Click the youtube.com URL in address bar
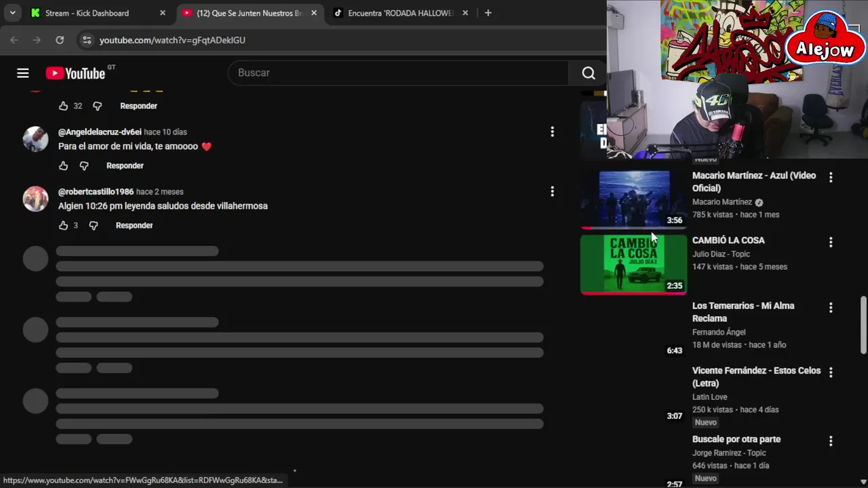Screen dimensions: 868x488 172,40
